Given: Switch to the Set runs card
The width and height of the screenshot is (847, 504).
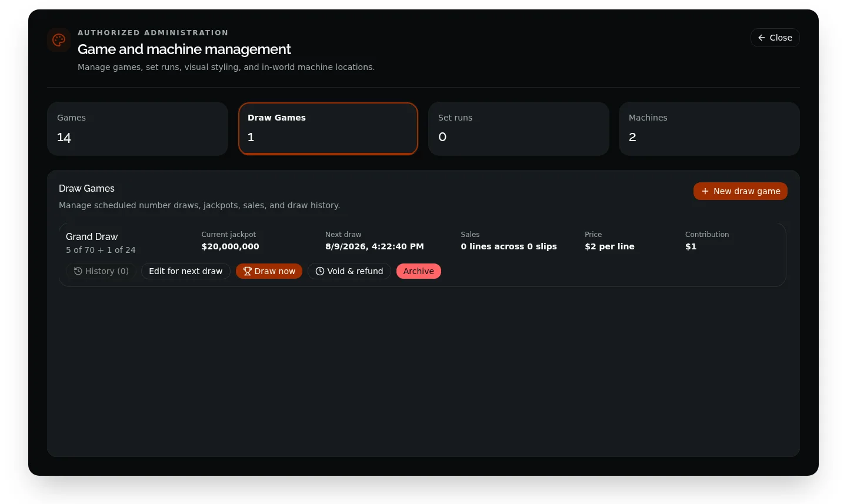Looking at the screenshot, I should (x=519, y=129).
